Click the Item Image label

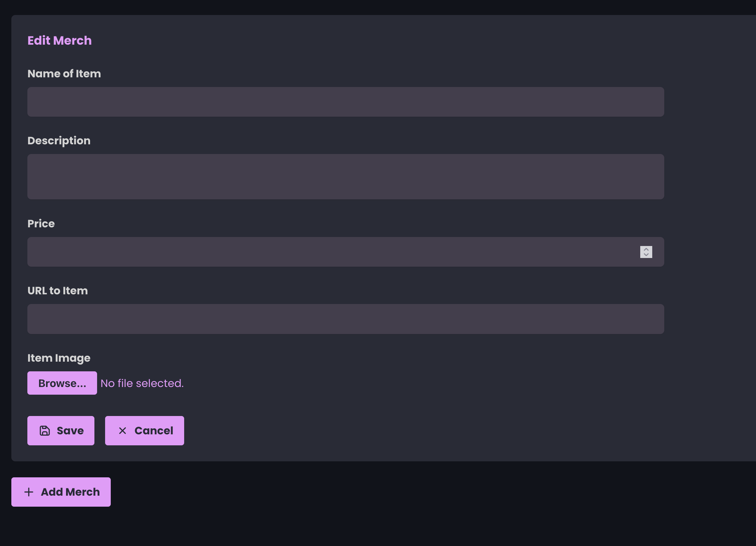[59, 358]
